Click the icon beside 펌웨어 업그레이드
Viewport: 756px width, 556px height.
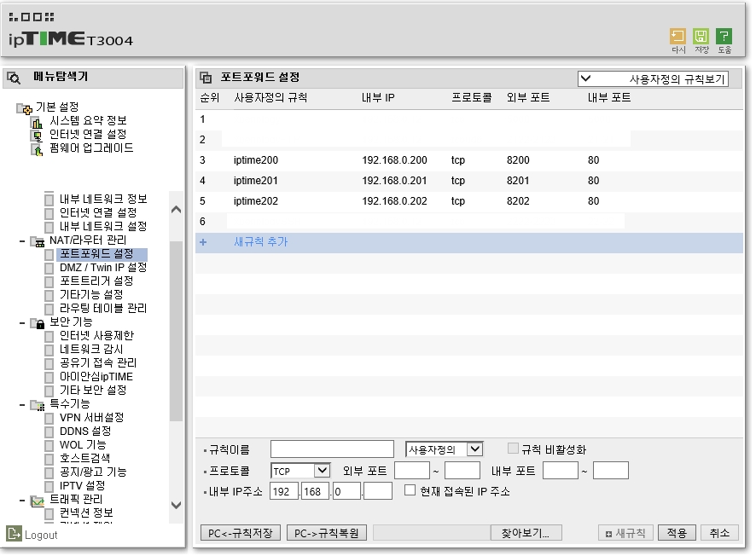point(37,149)
